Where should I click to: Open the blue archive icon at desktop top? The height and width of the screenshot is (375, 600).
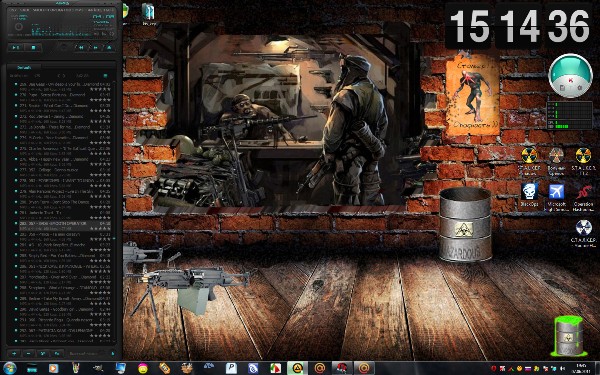(x=149, y=13)
